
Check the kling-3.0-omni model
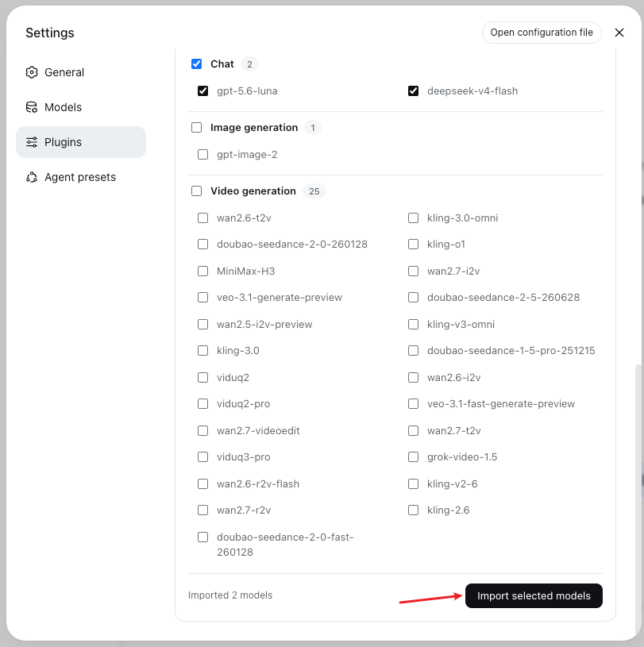[413, 218]
